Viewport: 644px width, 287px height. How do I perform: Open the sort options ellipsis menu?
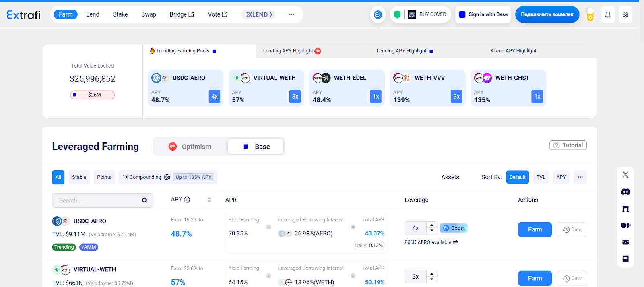pos(580,177)
